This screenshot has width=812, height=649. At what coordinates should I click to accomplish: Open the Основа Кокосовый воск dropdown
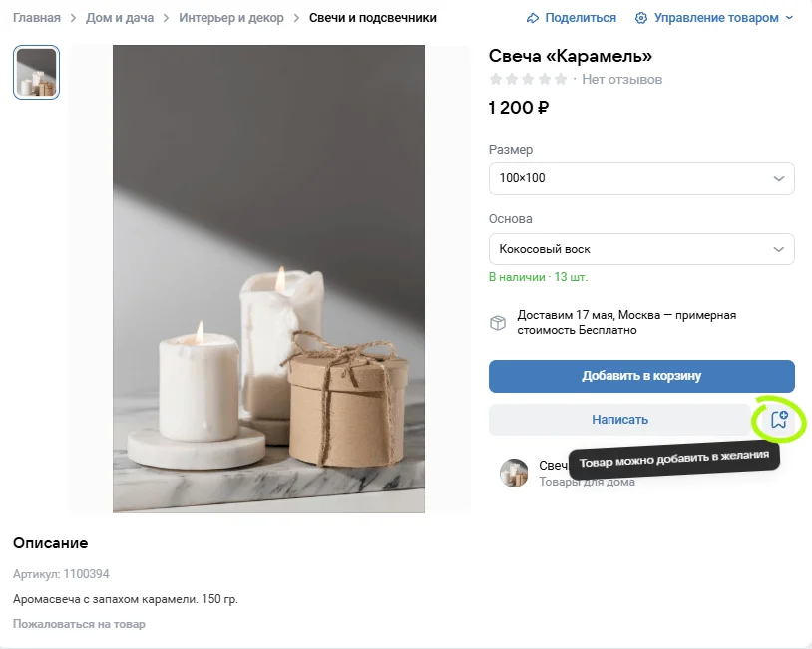641,248
